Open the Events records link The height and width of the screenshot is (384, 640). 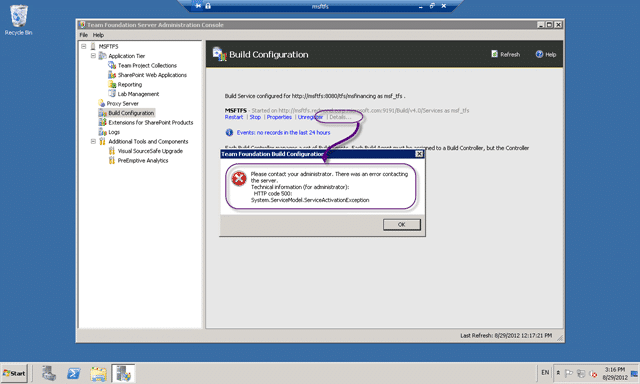(x=283, y=133)
